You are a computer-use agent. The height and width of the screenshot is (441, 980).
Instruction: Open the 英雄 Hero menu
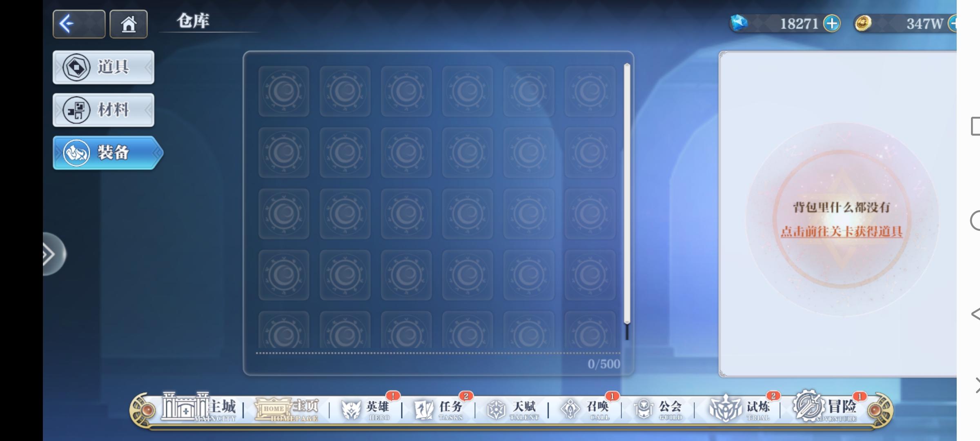366,409
